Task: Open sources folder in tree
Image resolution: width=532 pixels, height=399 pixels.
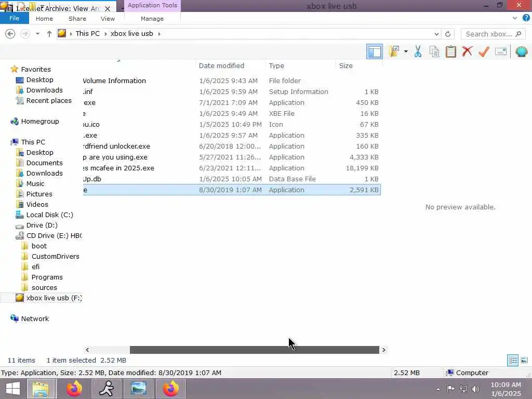Action: tap(44, 288)
